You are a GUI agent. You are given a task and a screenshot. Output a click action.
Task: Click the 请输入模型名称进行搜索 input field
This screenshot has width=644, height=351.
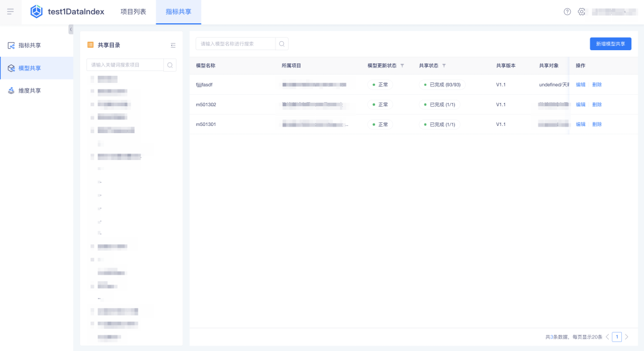tap(236, 44)
